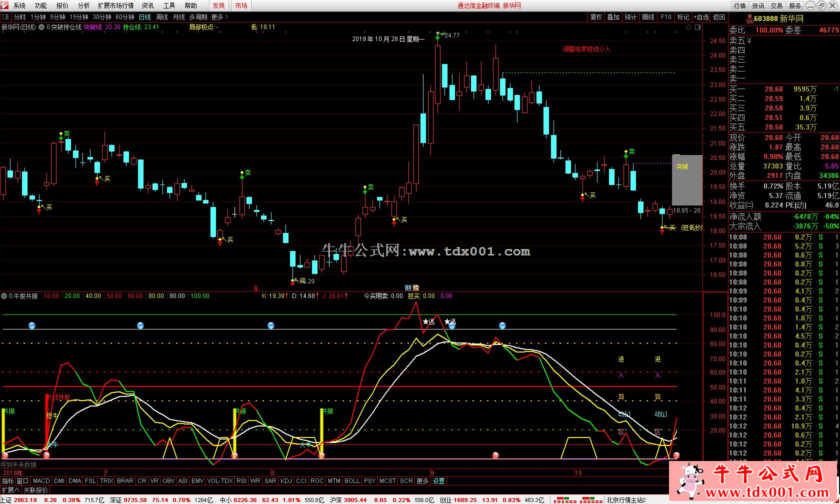This screenshot has height=504, width=840.
Task: Click the 关联报价 tab
Action: click(x=36, y=490)
